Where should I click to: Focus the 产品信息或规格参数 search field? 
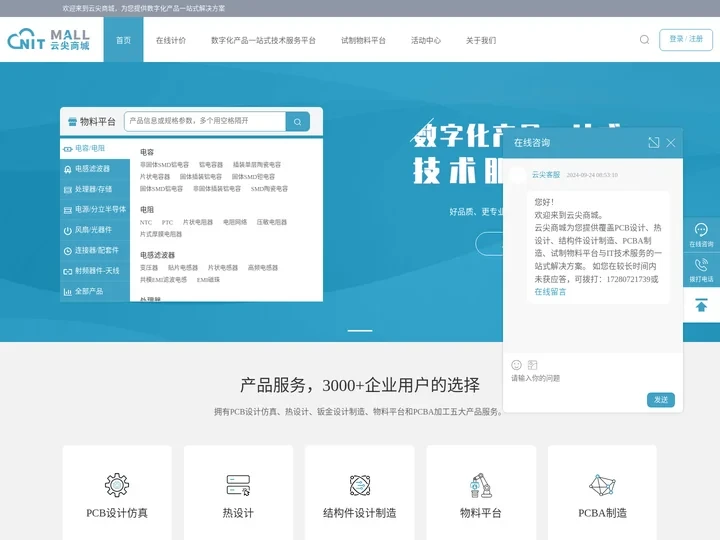205,122
